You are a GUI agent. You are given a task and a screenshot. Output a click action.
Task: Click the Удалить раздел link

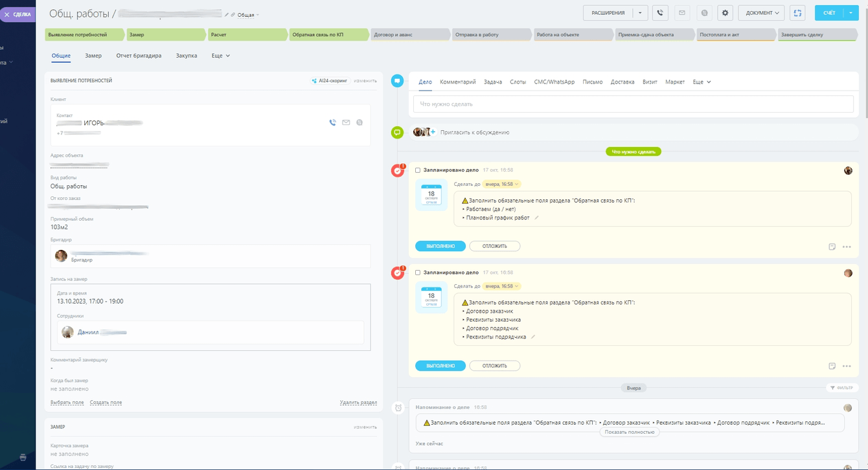[358, 403]
